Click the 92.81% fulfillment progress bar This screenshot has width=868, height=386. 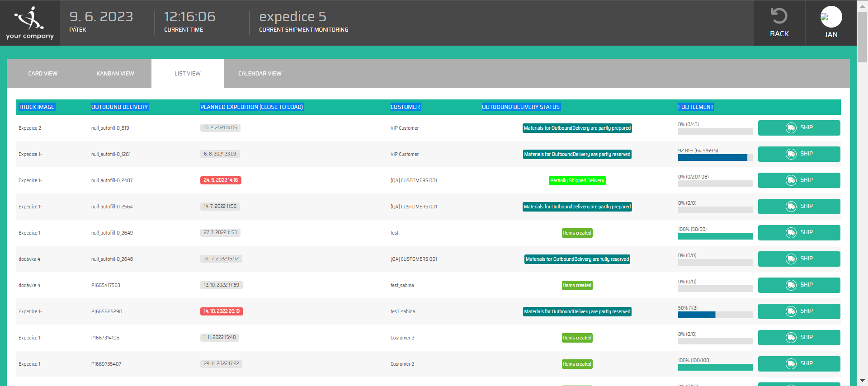[x=715, y=158]
